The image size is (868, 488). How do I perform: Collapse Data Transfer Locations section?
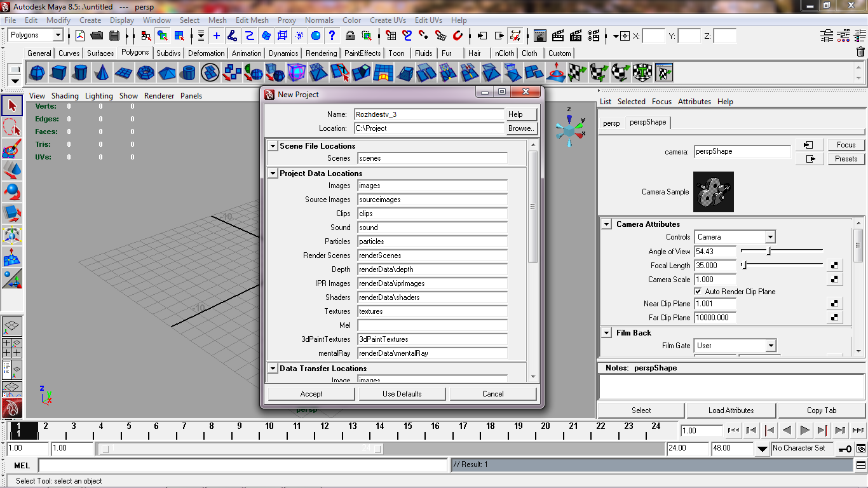click(273, 368)
